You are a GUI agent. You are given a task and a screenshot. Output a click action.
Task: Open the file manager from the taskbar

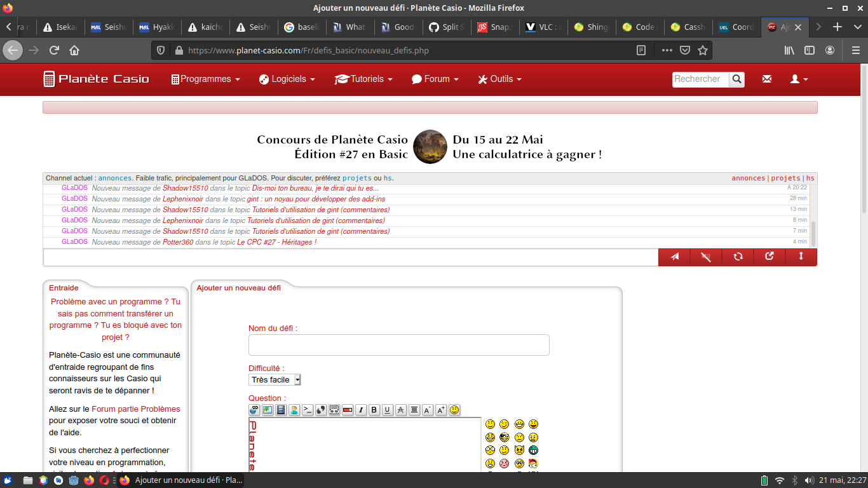click(x=28, y=480)
